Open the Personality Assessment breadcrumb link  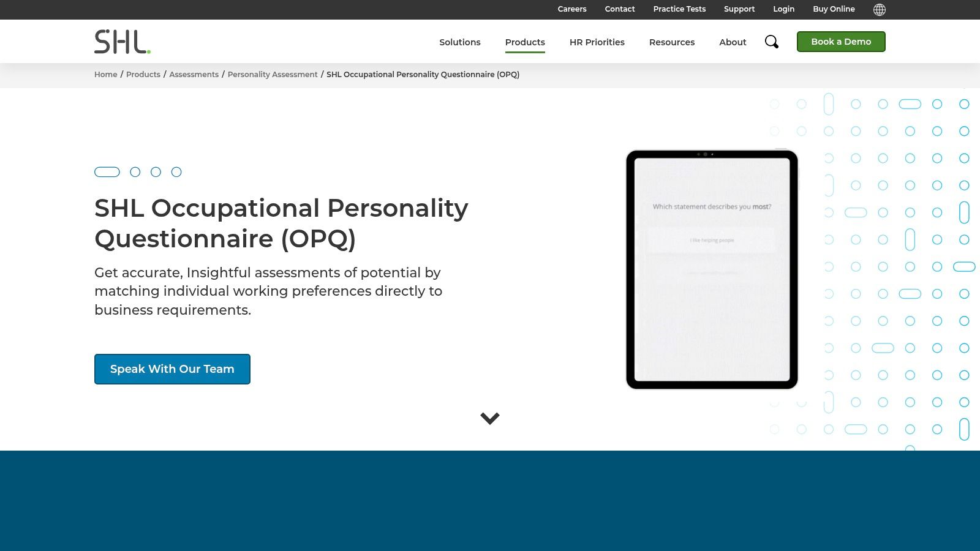coord(273,74)
